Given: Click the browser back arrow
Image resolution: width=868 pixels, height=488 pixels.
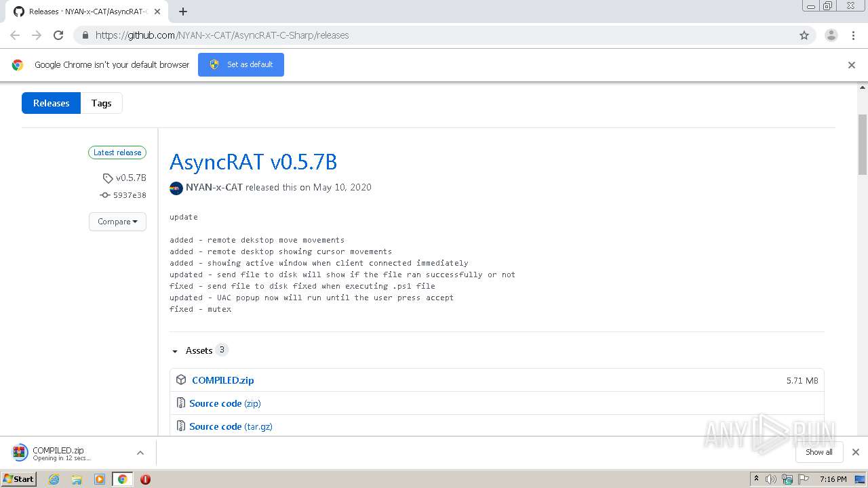Looking at the screenshot, I should [15, 35].
